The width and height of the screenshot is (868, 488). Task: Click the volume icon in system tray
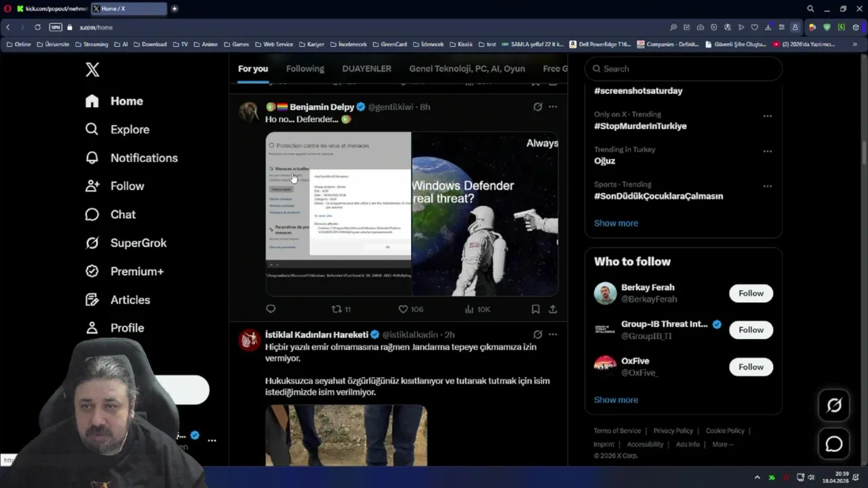click(811, 477)
